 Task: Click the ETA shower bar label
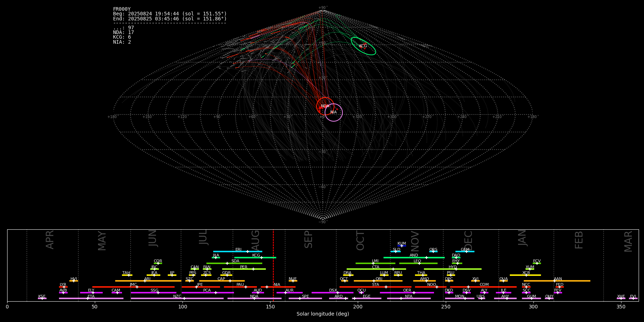pos(91,297)
